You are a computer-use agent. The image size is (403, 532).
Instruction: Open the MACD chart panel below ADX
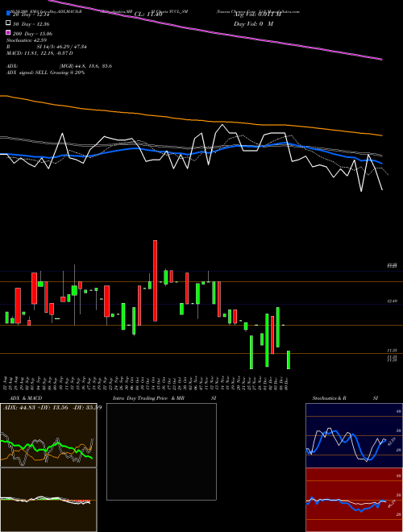[48, 500]
